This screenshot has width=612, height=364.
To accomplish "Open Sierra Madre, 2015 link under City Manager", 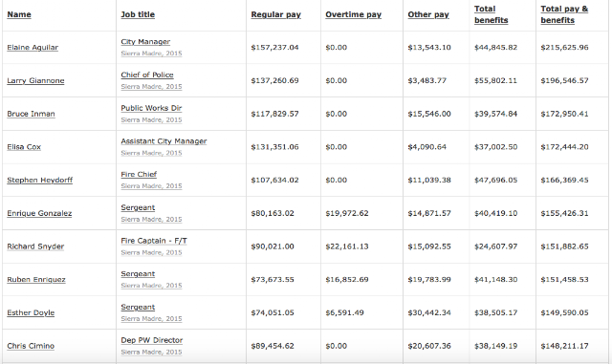I will pyautogui.click(x=151, y=54).
